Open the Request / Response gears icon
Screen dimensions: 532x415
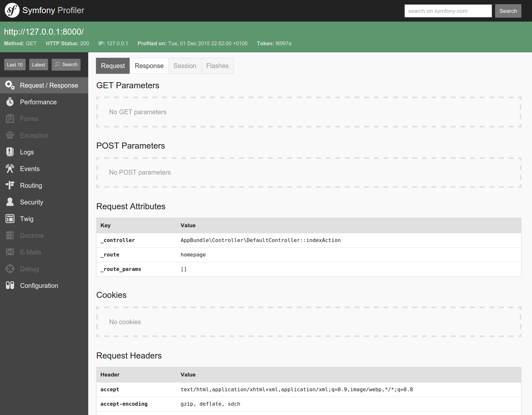[x=10, y=85]
